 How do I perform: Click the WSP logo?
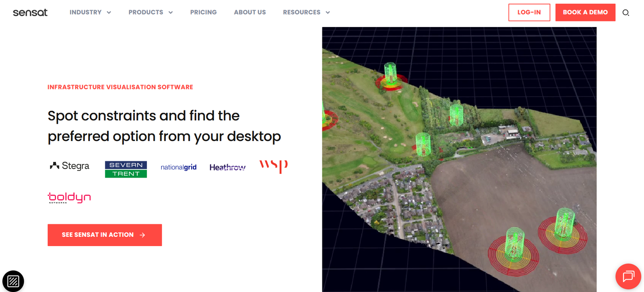(273, 166)
